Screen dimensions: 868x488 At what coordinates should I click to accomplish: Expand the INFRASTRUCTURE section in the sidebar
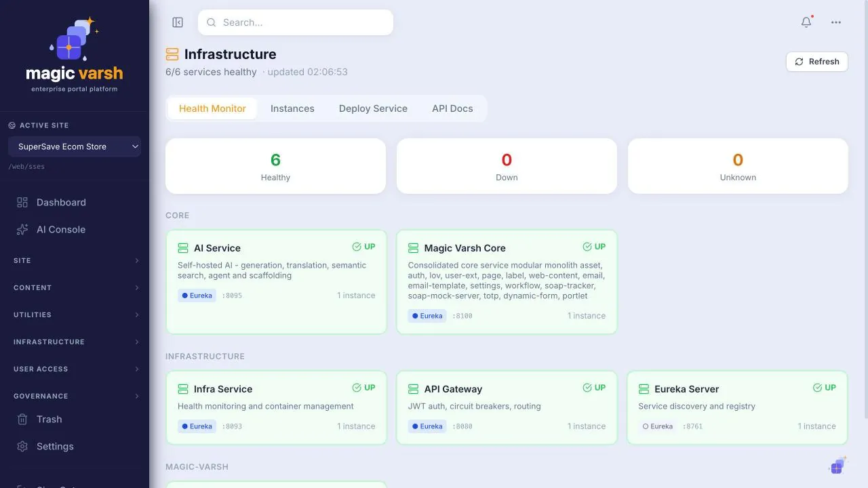click(75, 342)
